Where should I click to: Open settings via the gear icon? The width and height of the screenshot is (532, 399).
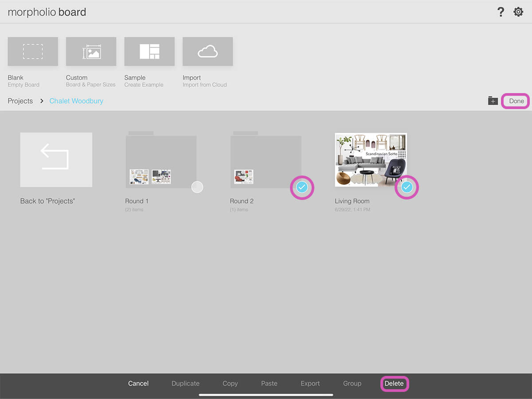coord(518,12)
